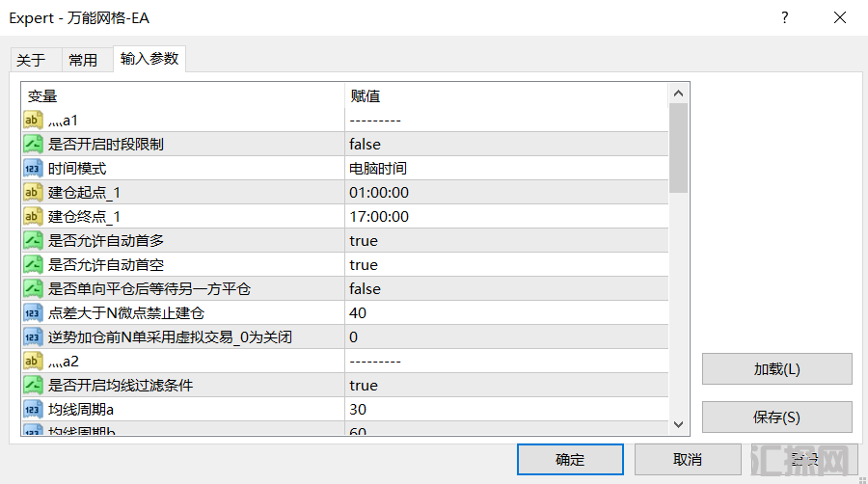
Task: Click the boolean icon beside 是否允许自动首多
Action: (33, 241)
